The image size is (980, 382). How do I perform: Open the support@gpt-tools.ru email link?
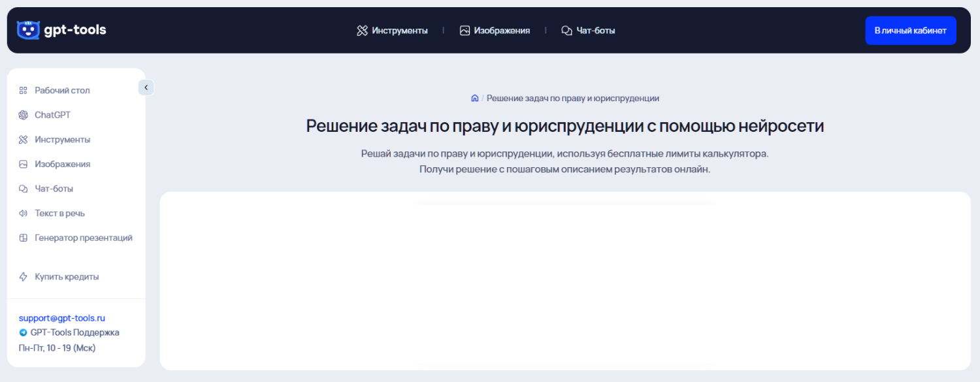click(x=61, y=317)
